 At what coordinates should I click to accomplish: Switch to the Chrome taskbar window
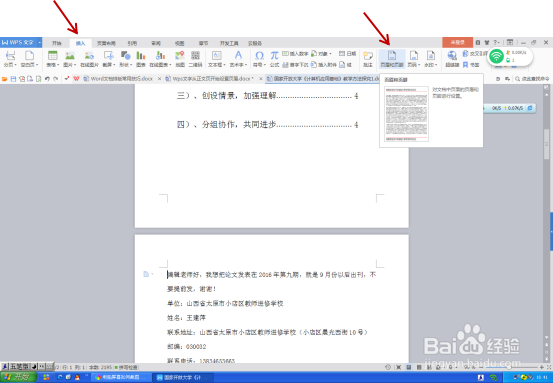point(122,377)
